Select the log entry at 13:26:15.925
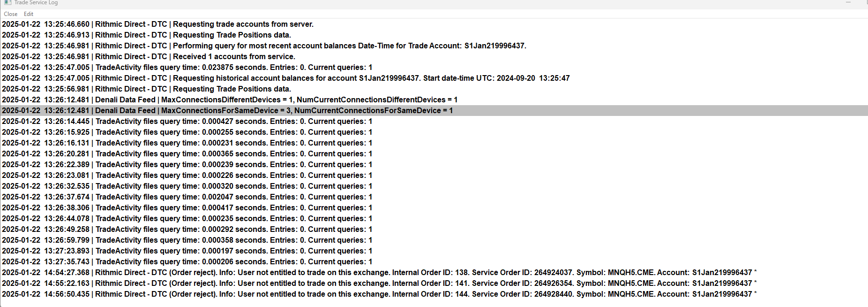 pyautogui.click(x=434, y=132)
